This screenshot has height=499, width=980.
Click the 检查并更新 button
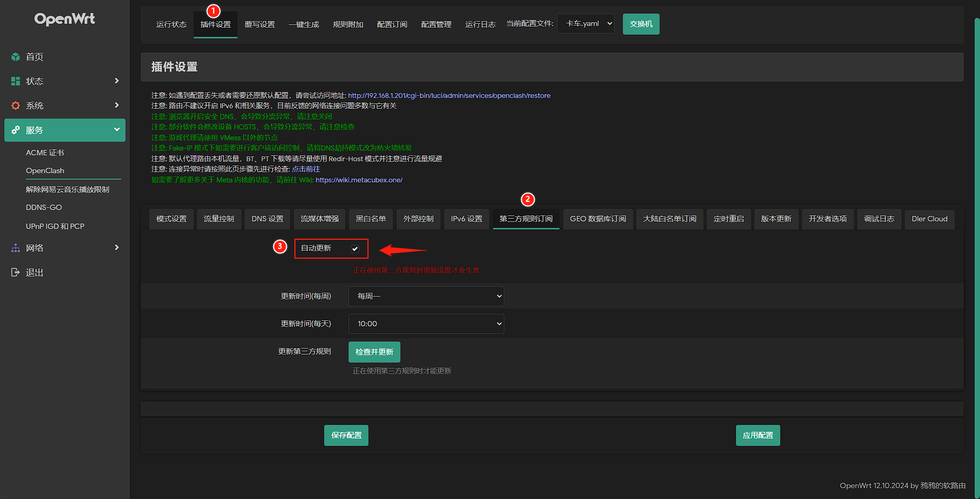coord(374,352)
